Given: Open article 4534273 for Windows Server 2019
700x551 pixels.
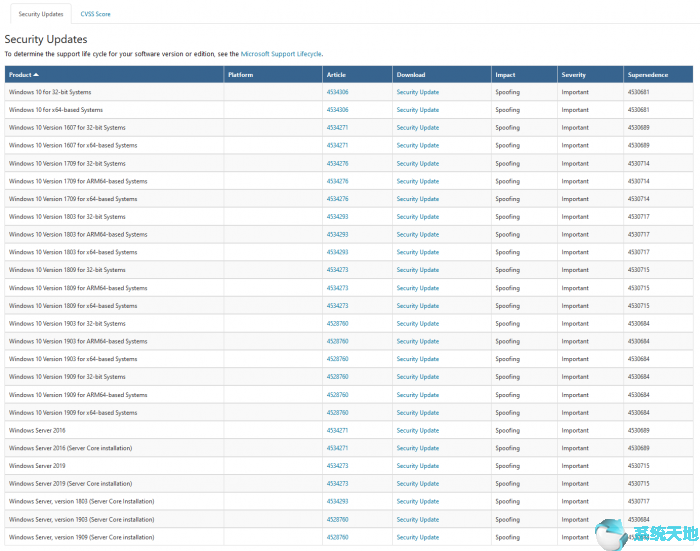Looking at the screenshot, I should click(337, 466).
